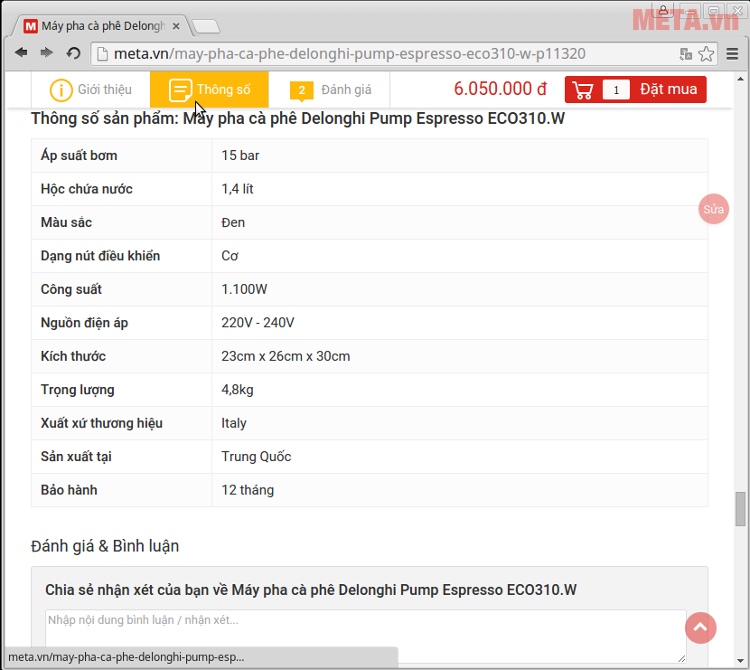Click the 'Bảo hành' row label

click(69, 490)
